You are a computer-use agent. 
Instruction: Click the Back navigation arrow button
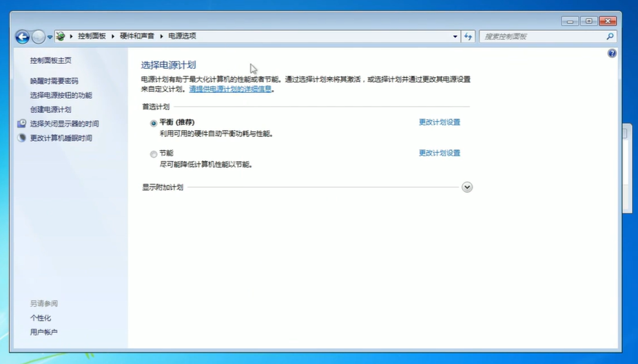pos(22,36)
